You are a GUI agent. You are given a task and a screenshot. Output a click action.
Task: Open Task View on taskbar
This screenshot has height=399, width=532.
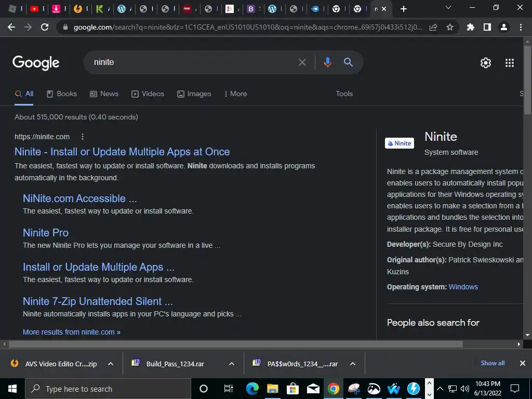[x=229, y=389]
